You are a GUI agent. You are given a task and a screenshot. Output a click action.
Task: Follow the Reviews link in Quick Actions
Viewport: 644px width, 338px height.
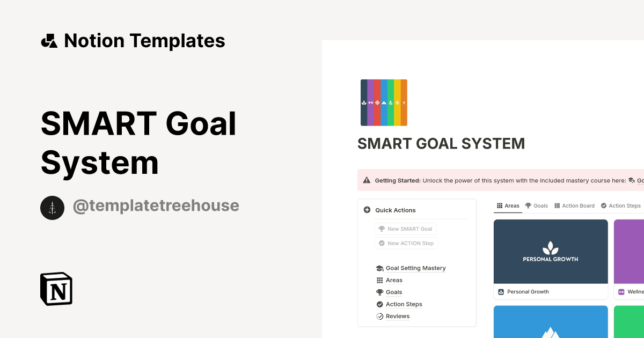click(x=398, y=316)
